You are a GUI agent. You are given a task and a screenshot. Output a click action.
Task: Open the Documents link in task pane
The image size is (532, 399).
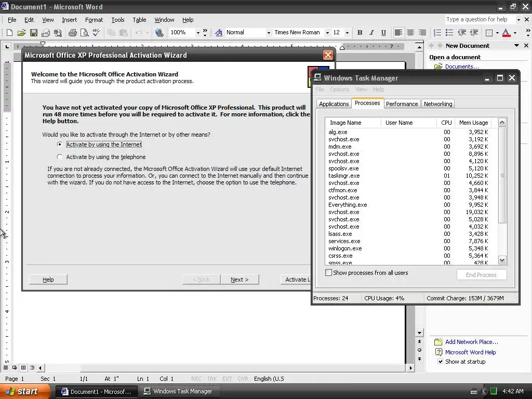point(462,66)
